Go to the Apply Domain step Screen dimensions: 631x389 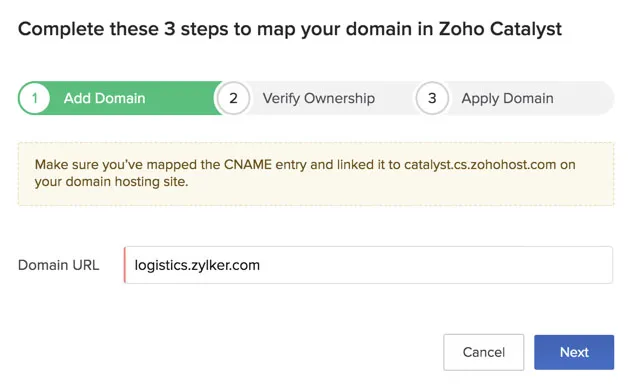pos(507,98)
